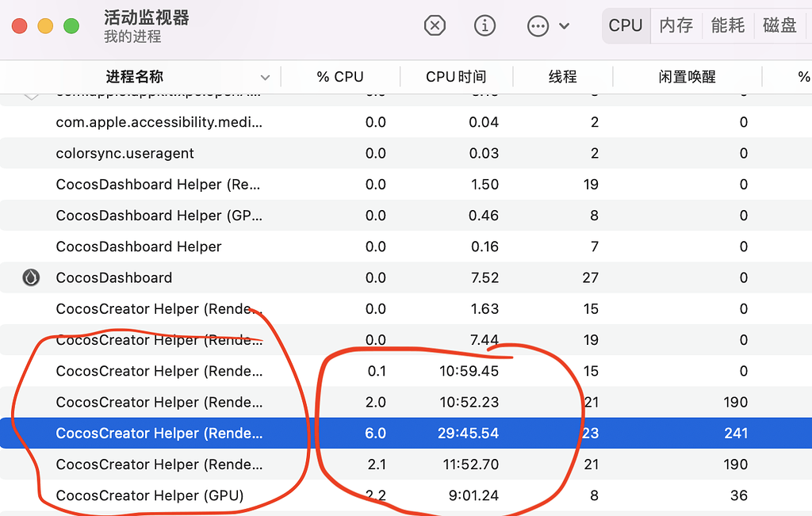The width and height of the screenshot is (812, 516).
Task: Click the inspect process info (i) icon
Action: 485,25
